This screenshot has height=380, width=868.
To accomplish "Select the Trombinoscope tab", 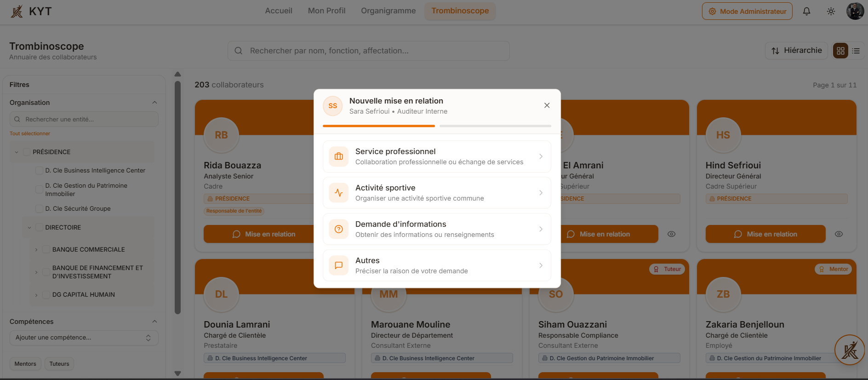I will click(x=460, y=11).
